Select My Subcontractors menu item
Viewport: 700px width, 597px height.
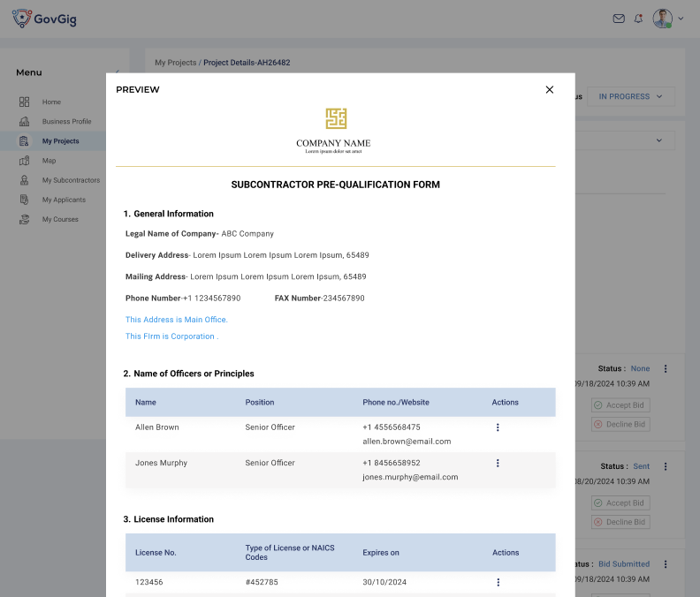coord(71,180)
